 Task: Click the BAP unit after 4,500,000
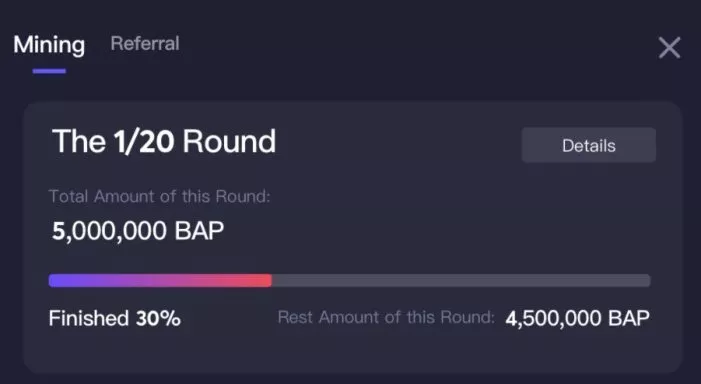pos(629,319)
